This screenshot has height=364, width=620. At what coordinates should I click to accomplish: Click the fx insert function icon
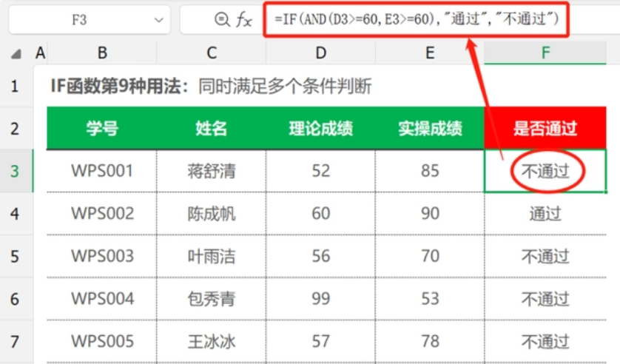coord(243,19)
